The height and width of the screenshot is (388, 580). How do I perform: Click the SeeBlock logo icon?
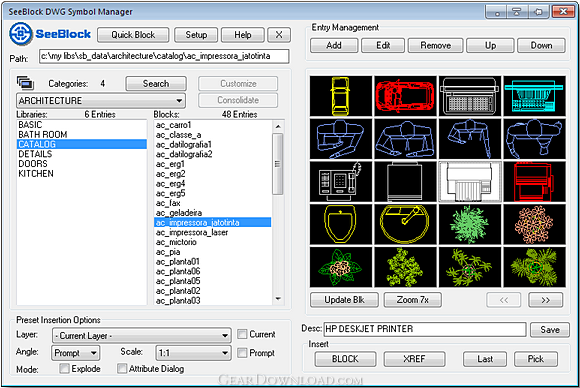pos(21,34)
